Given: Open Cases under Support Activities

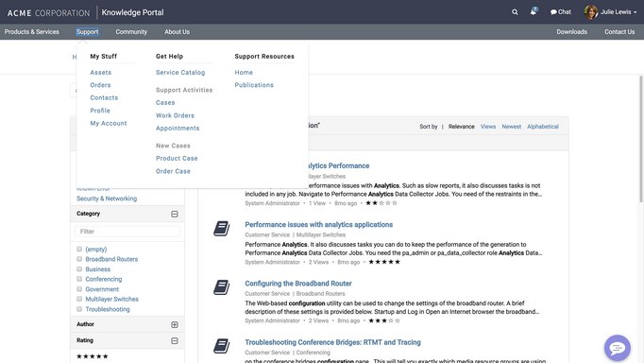Looking at the screenshot, I should [x=165, y=103].
